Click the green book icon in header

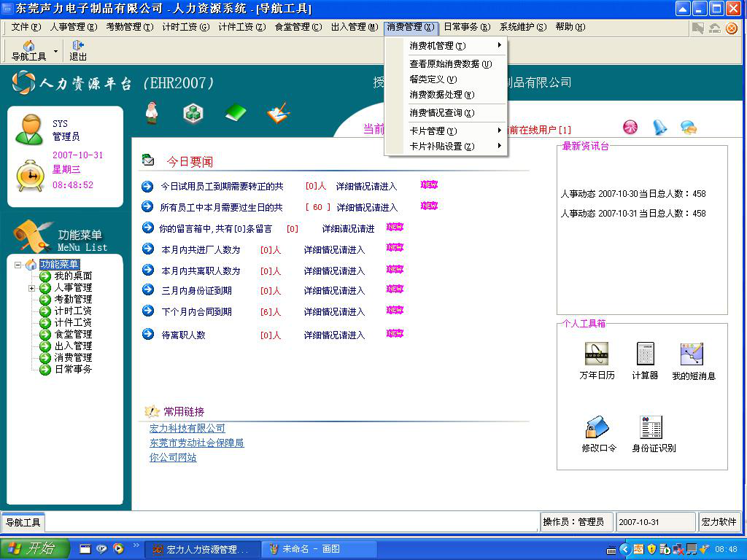tap(235, 113)
